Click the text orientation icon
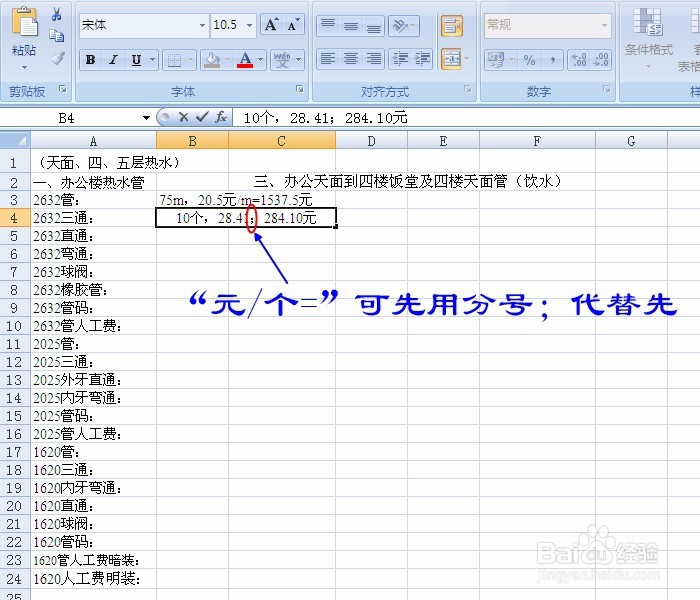Viewport: 700px width, 600px height. click(400, 25)
